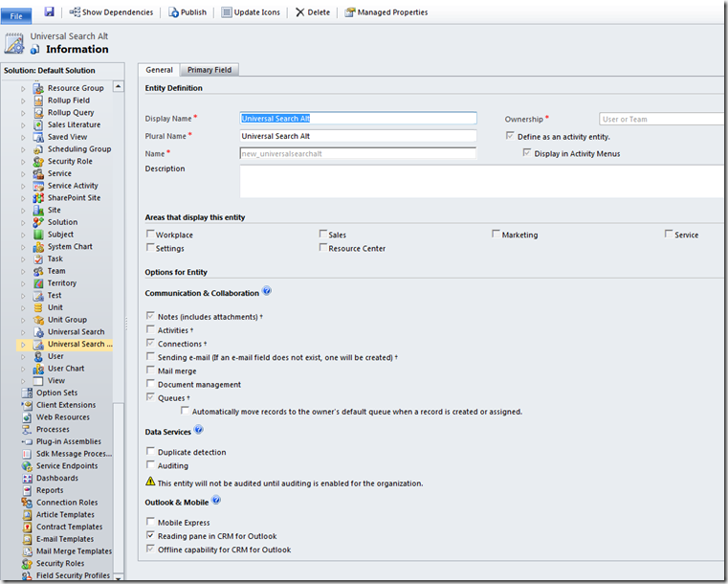Screen dimensions: 728x584
Task: Enable Mobile Express checkbox
Action: [x=150, y=521]
